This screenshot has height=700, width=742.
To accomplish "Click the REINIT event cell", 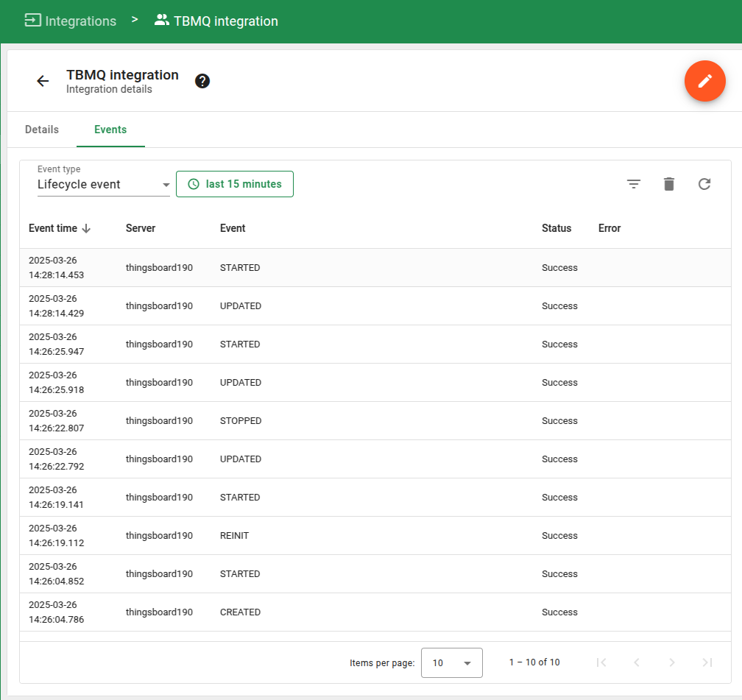I will tap(234, 536).
